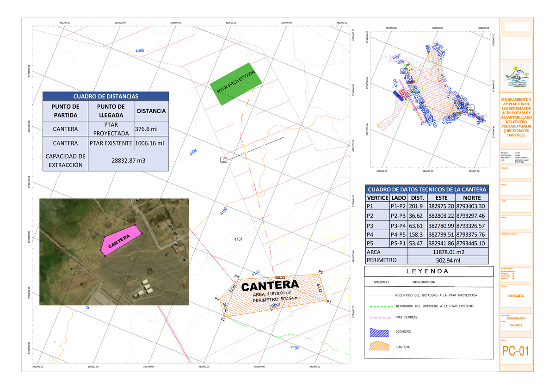Click the LEYENDA title
This screenshot has width=555, height=392.
[x=427, y=271]
